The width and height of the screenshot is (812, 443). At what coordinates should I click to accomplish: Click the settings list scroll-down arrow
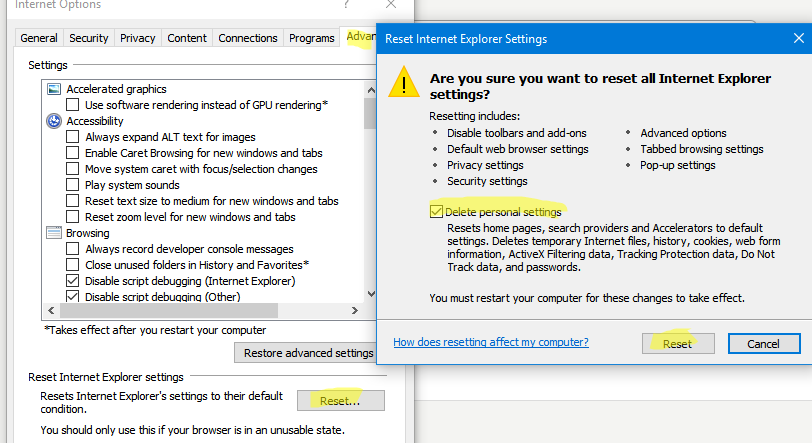(x=370, y=293)
